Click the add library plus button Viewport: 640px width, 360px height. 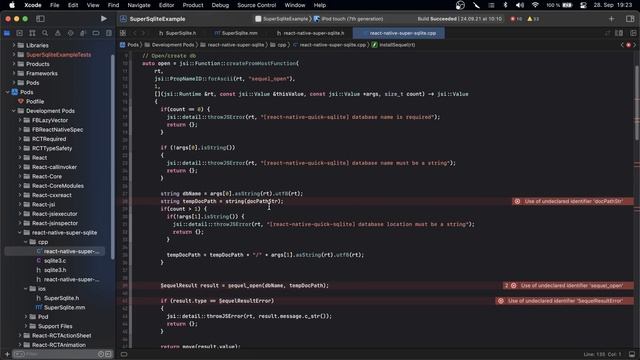pyautogui.click(x=611, y=19)
